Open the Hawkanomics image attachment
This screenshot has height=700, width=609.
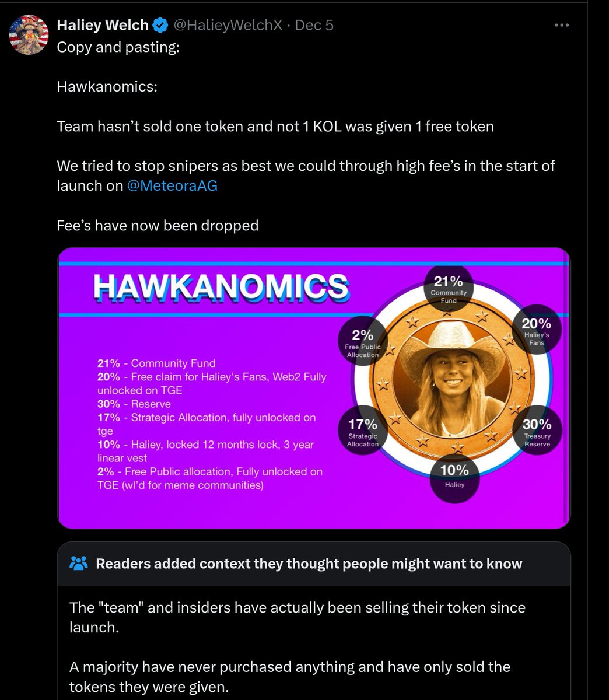(314, 388)
